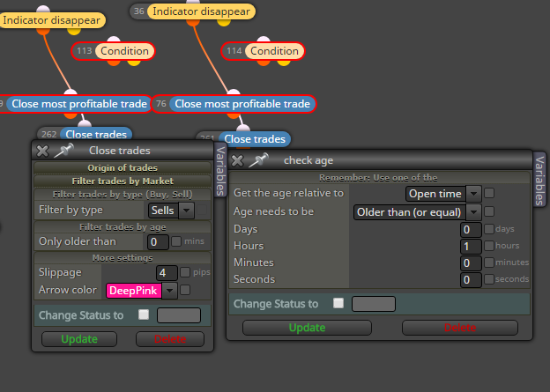Toggle checkbox next to Filter by type
This screenshot has height=392, width=550.
pyautogui.click(x=202, y=211)
